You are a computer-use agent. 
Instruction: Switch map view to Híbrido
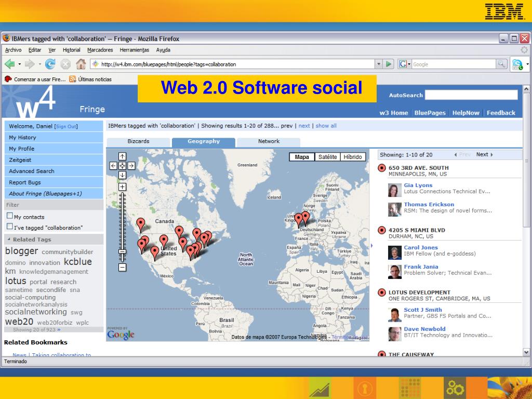click(353, 157)
